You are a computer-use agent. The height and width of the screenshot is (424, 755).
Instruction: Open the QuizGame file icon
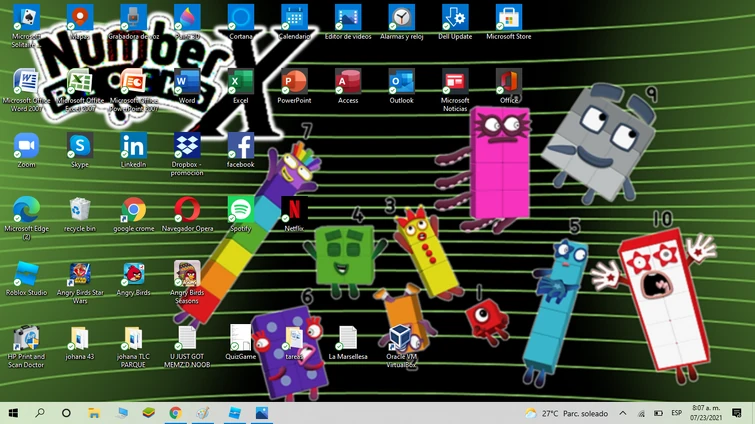[x=240, y=338]
